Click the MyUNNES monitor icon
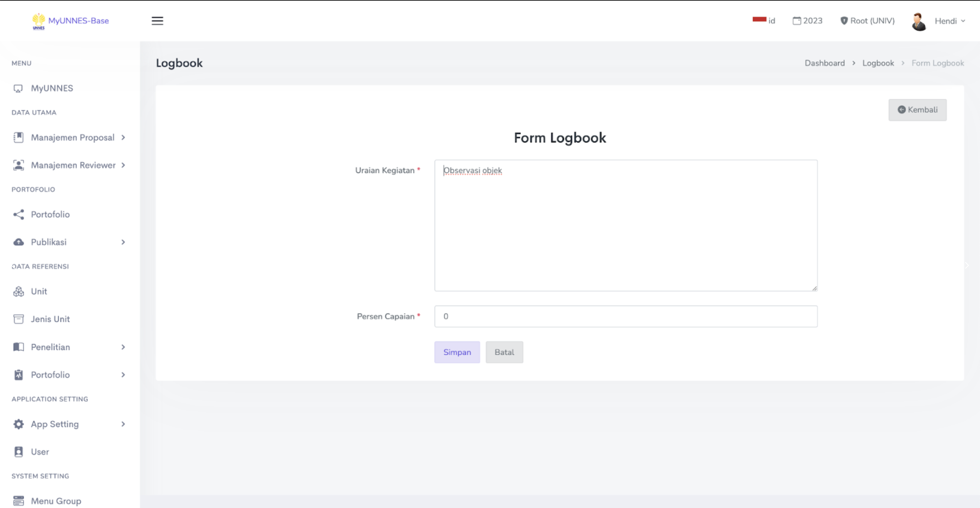The height and width of the screenshot is (508, 980). [18, 88]
